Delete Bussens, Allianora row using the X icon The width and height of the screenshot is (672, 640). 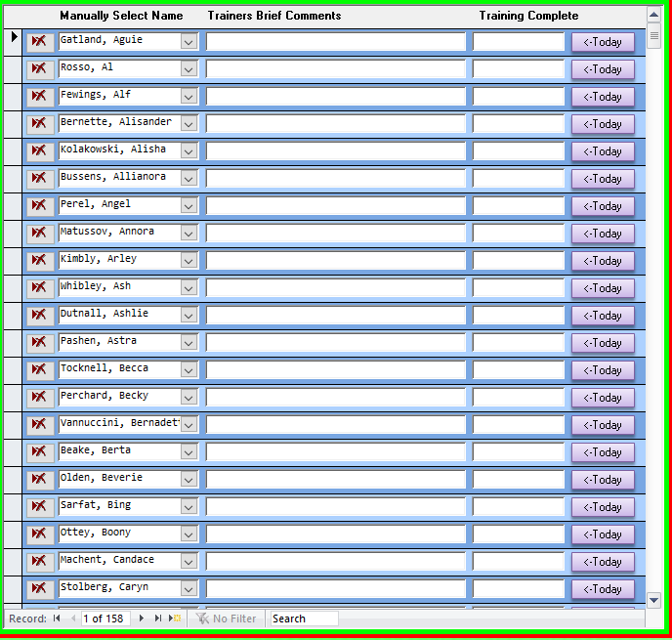(40, 179)
